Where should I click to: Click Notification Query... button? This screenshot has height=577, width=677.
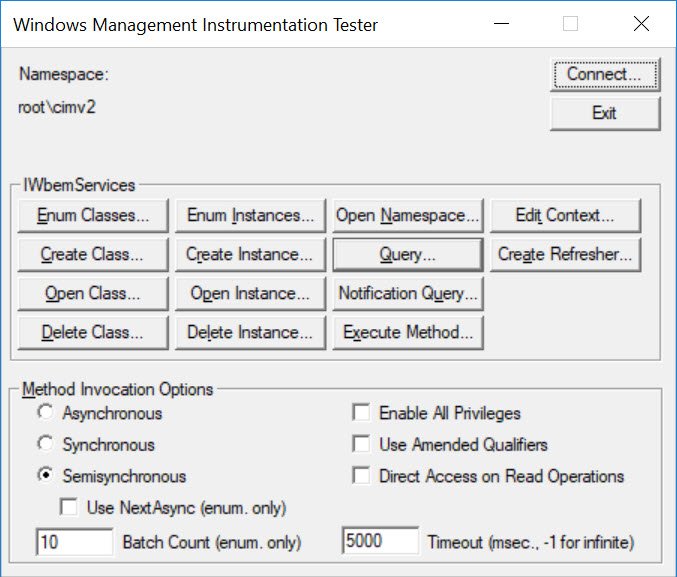(408, 293)
